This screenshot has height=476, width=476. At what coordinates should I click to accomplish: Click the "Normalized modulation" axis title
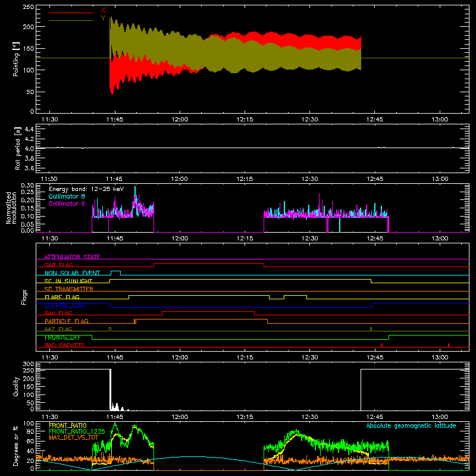point(11,208)
